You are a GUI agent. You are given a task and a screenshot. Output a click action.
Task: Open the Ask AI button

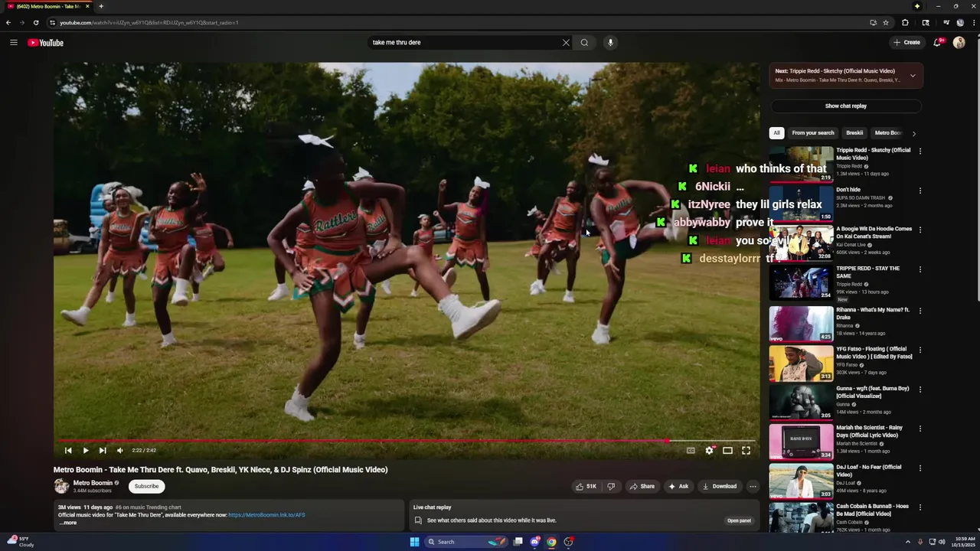tap(678, 486)
